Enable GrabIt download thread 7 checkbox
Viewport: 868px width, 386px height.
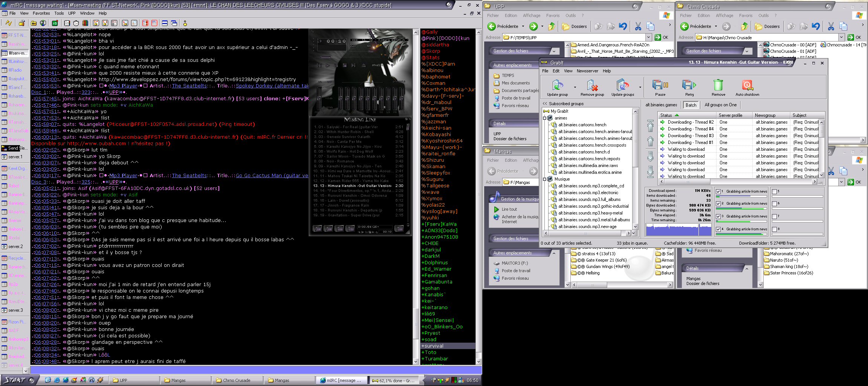coord(775,217)
